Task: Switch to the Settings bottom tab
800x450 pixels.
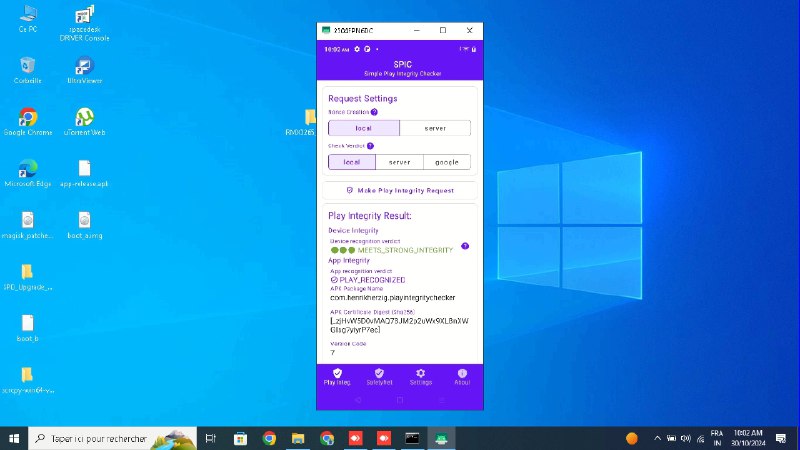Action: [420, 377]
